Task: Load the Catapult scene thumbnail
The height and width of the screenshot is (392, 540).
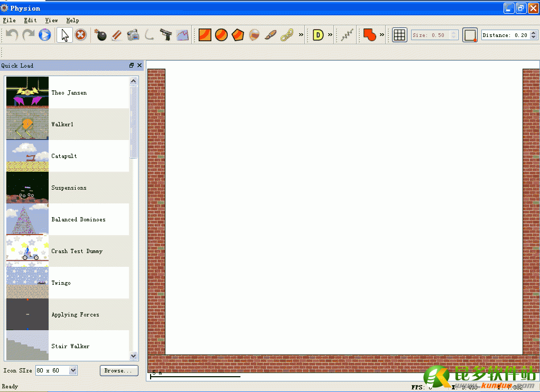Action: pos(27,156)
